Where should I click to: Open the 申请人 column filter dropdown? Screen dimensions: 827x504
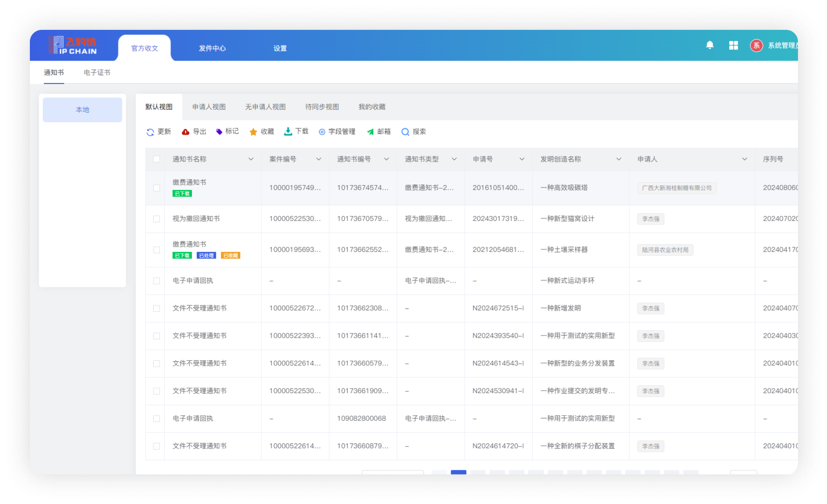[745, 159]
